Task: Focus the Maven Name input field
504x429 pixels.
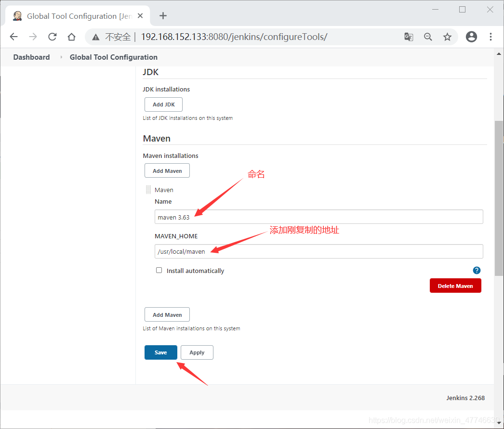Action: pyautogui.click(x=318, y=217)
